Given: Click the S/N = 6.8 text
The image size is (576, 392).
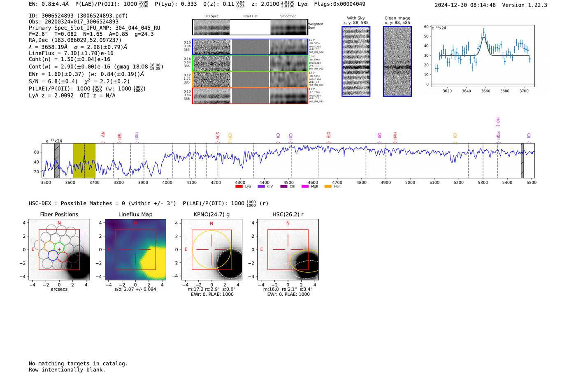Looking at the screenshot, I should coord(53,81).
